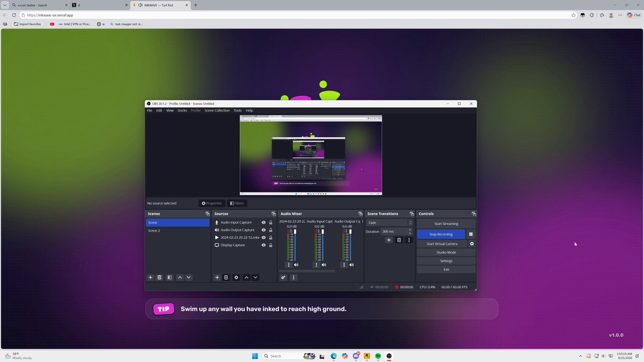Viewport: 644px width, 362px height.
Task: Move scene down in Scenes panel
Action: [x=188, y=277]
